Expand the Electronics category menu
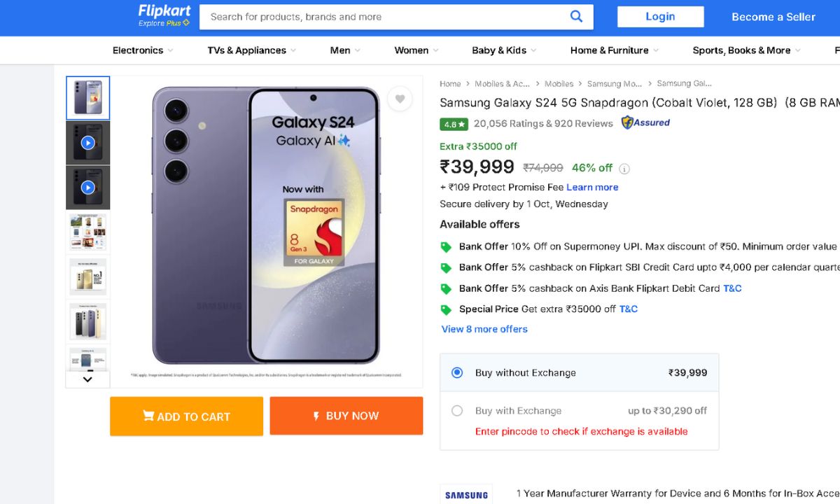Viewport: 840px width, 504px height. click(143, 50)
